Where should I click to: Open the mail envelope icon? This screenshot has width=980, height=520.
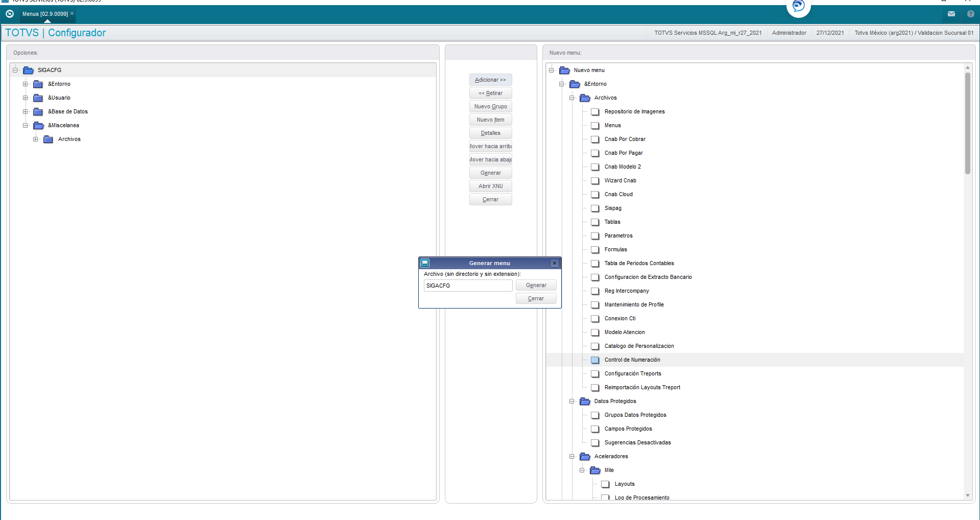(x=951, y=14)
